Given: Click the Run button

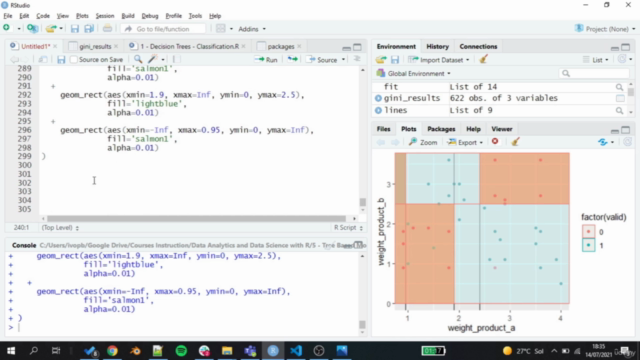Looking at the screenshot, I should pyautogui.click(x=266, y=60).
